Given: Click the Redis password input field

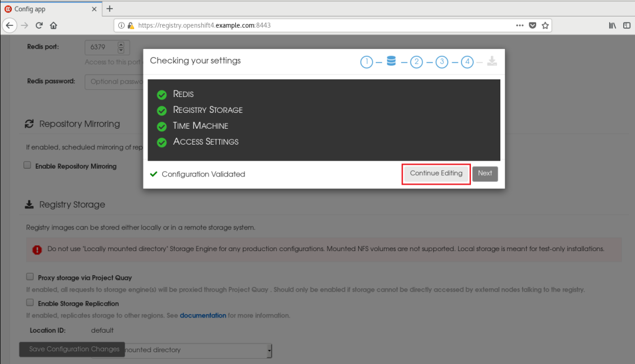Looking at the screenshot, I should click(x=114, y=82).
